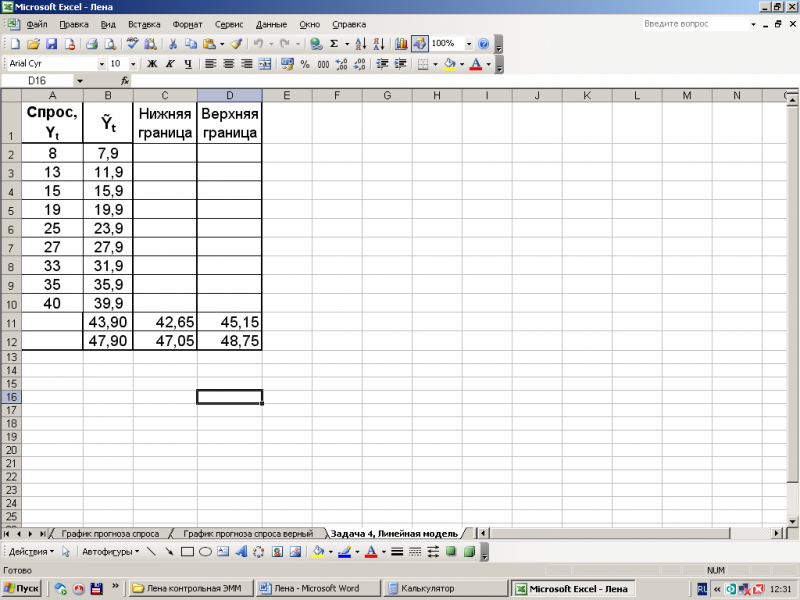
Task: Copy the selection
Action: [x=191, y=44]
